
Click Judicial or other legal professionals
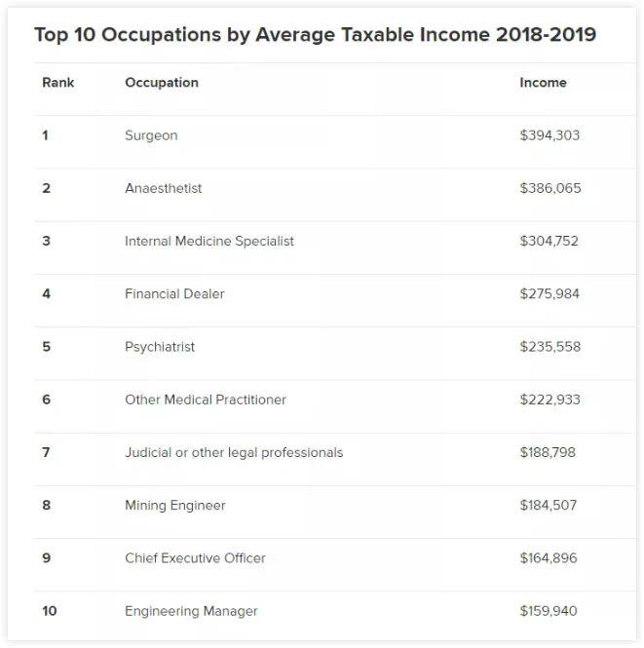(x=234, y=452)
